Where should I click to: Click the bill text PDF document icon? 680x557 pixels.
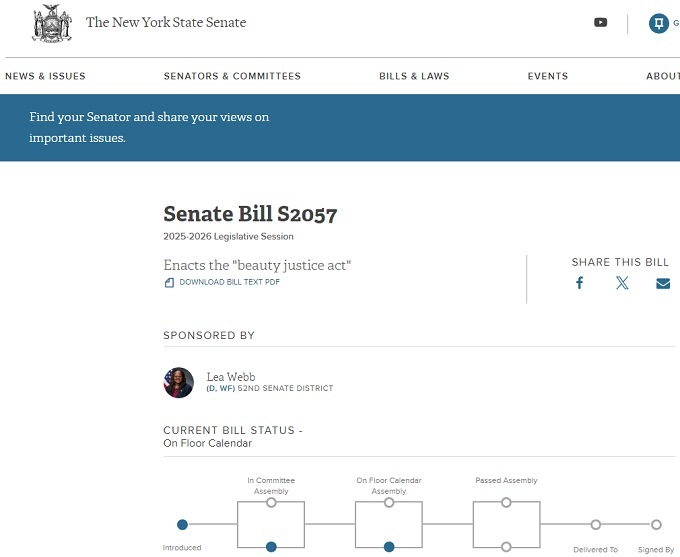pyautogui.click(x=169, y=283)
